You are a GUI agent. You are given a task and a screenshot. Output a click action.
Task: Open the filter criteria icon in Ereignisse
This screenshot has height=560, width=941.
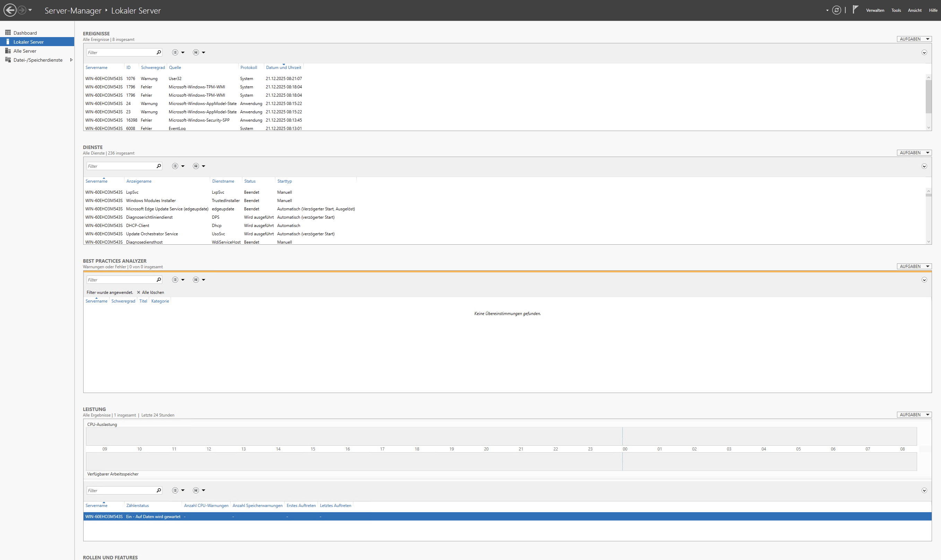175,52
